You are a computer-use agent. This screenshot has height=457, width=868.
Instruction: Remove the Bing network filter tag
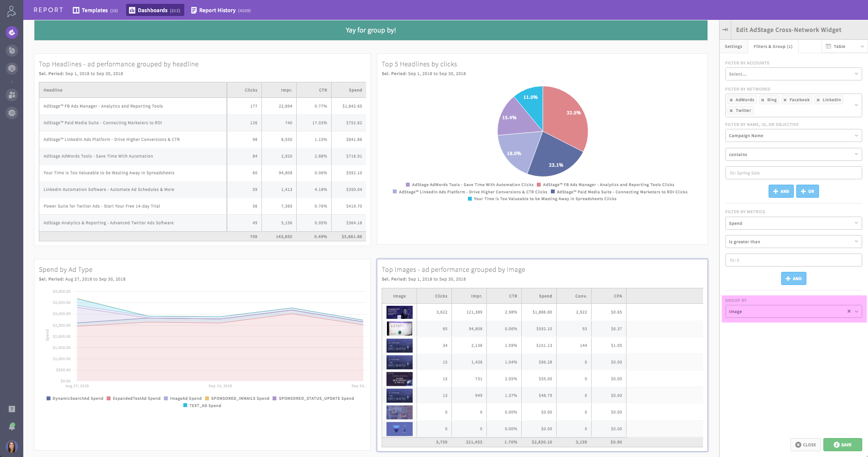coord(763,100)
